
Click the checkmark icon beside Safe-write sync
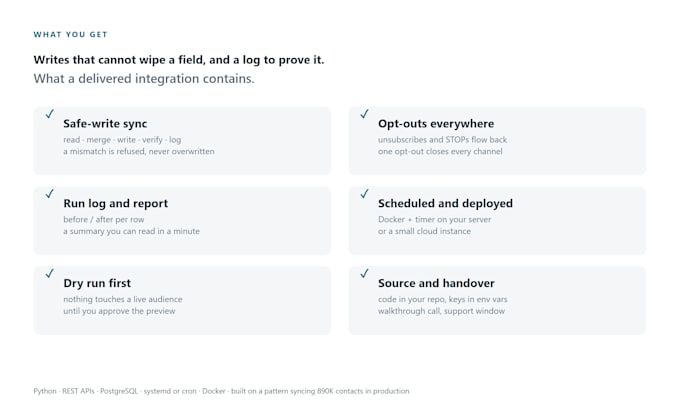(x=50, y=114)
